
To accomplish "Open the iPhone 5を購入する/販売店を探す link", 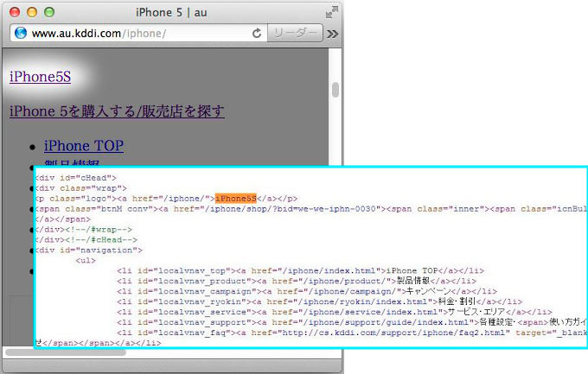I will pos(117,111).
